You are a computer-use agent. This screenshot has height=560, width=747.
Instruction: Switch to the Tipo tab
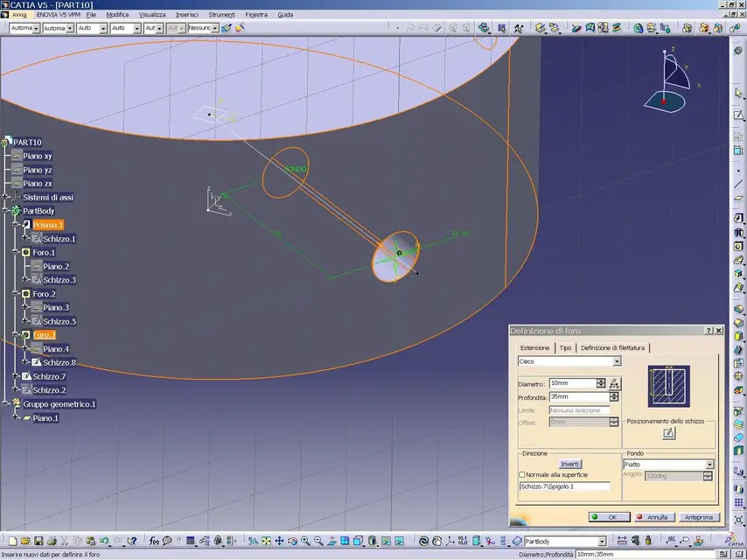click(x=565, y=348)
